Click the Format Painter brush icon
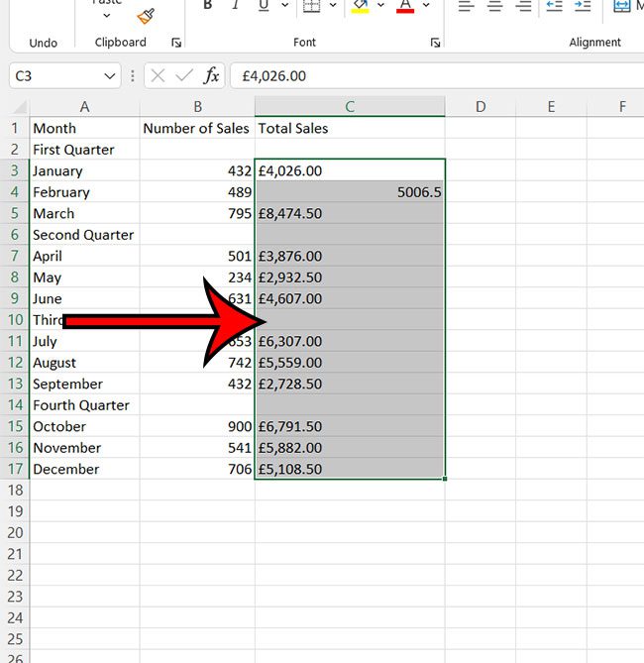Image resolution: width=644 pixels, height=663 pixels. tap(146, 14)
